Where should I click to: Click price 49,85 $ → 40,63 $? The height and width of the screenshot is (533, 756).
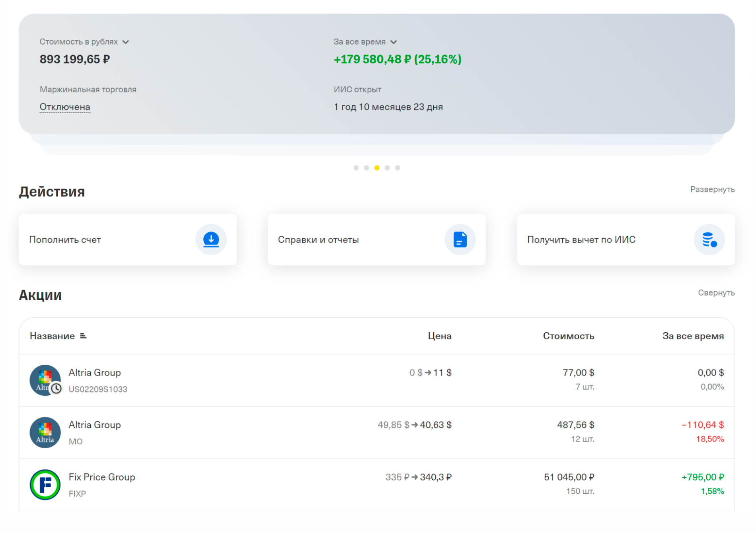click(415, 425)
